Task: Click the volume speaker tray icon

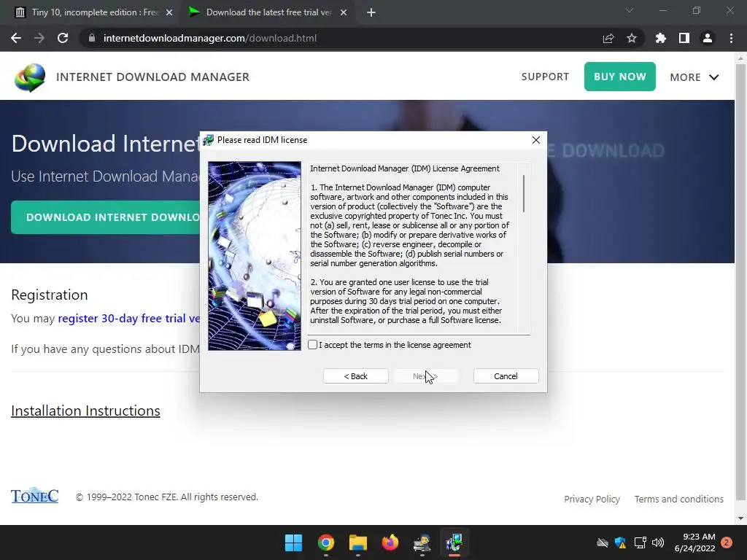Action: coord(658,542)
